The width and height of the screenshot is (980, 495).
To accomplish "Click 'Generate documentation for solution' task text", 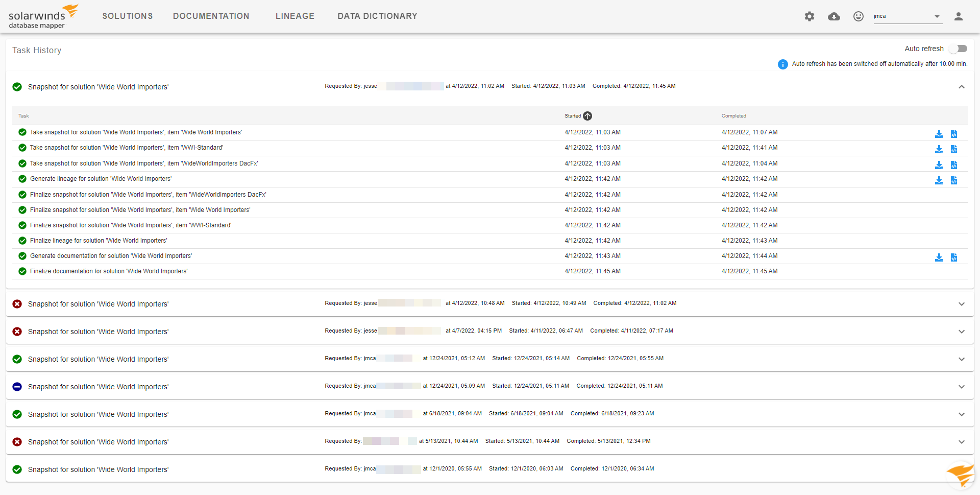I will [111, 256].
